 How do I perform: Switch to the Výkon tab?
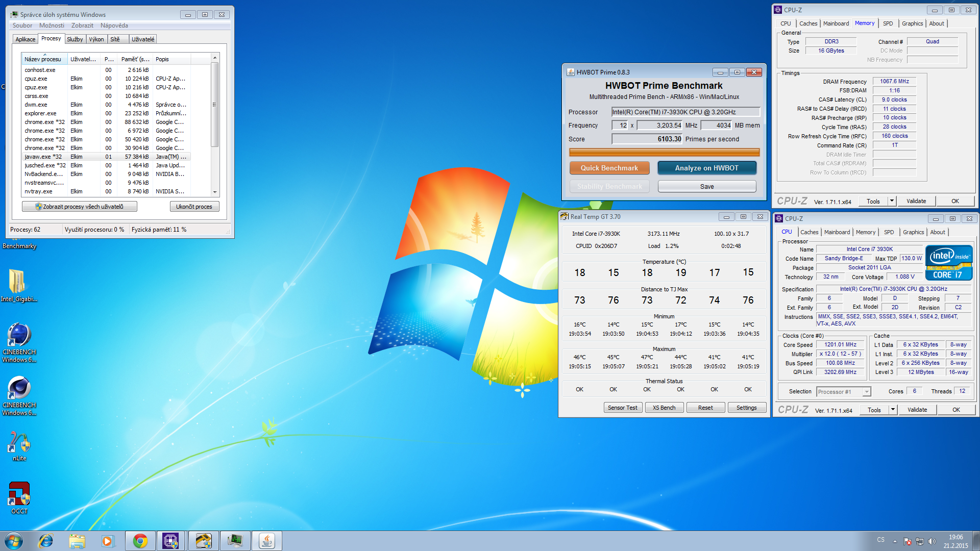click(x=96, y=39)
